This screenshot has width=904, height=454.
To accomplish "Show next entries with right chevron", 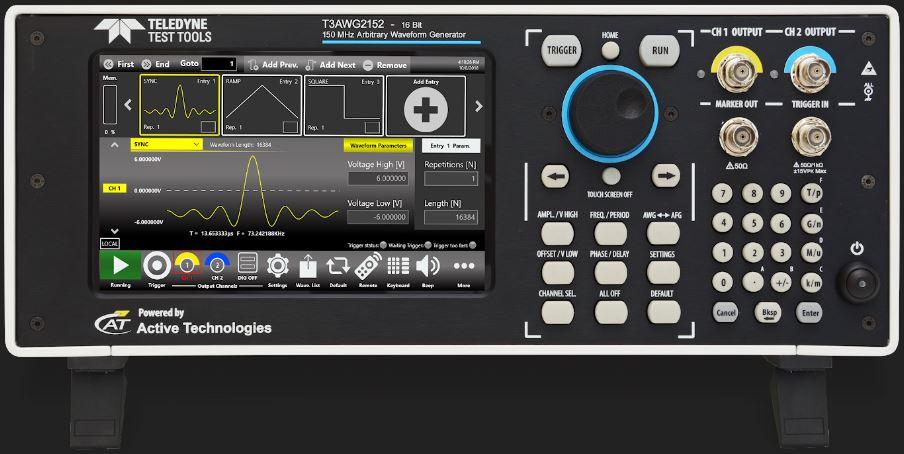I will (x=479, y=106).
